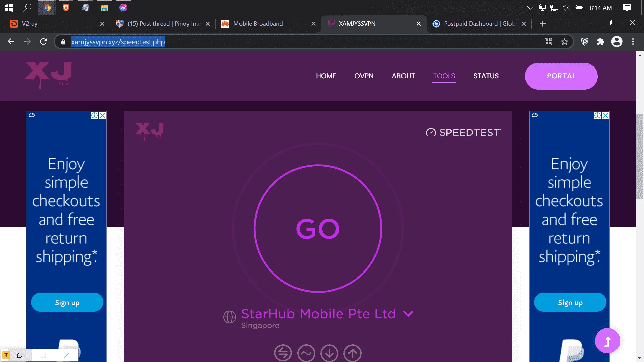
Task: Click the connections mode icon under the server
Action: [283, 353]
